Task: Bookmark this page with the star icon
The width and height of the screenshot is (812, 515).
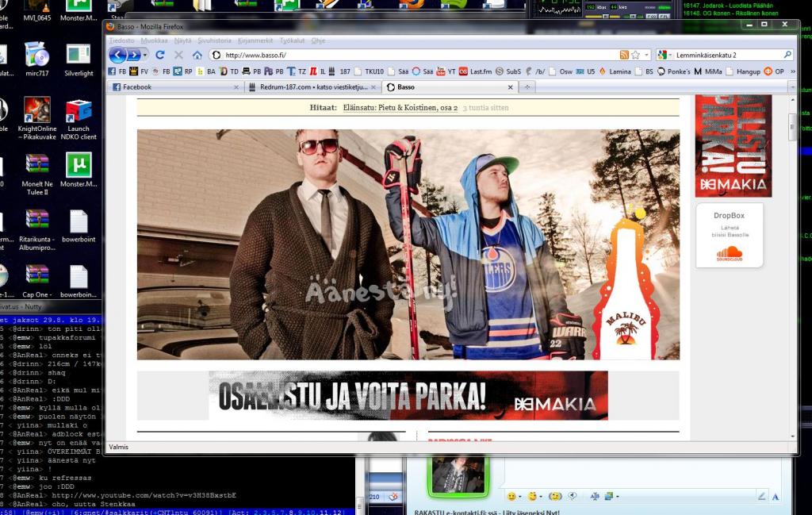Action: click(x=635, y=55)
